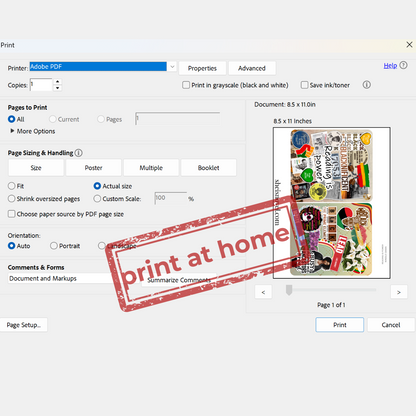The height and width of the screenshot is (416, 416).
Task: Open the Help link
Action: 390,66
